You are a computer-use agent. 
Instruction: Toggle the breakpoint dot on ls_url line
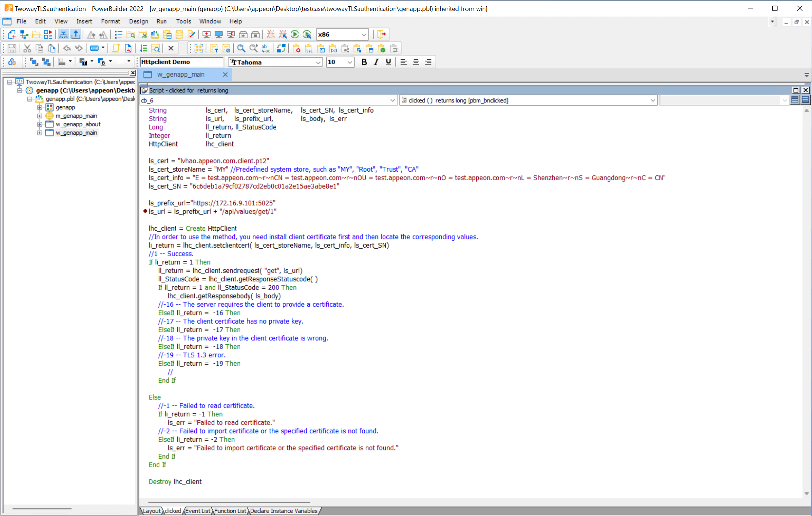pos(145,211)
